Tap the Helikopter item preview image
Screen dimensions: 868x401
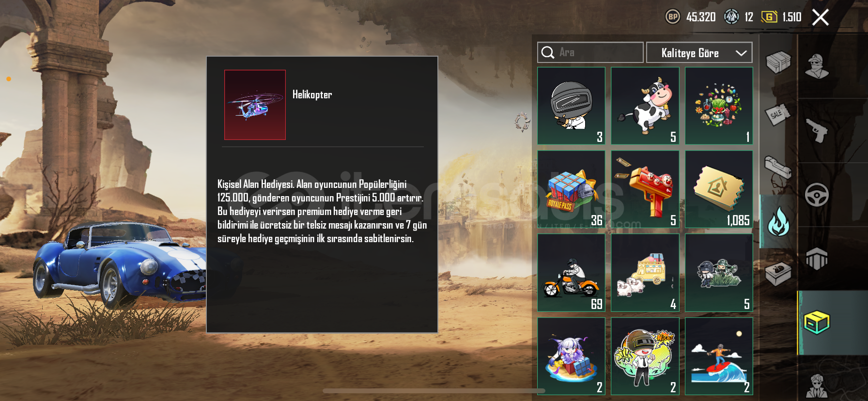[255, 105]
